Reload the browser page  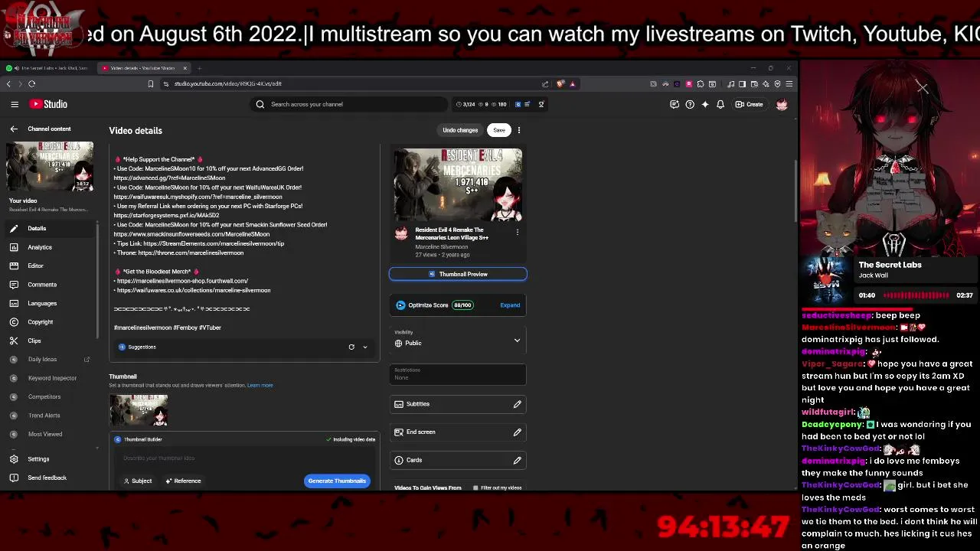click(x=31, y=83)
